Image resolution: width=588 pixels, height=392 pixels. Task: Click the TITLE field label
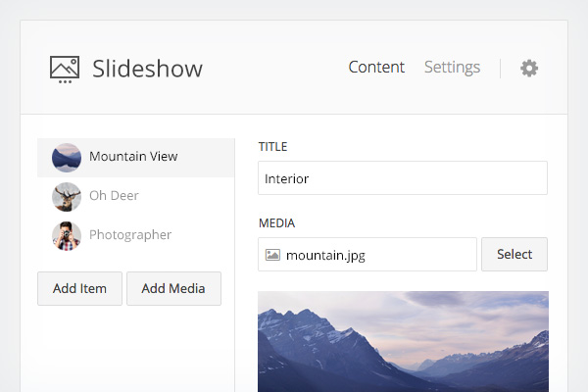[272, 147]
